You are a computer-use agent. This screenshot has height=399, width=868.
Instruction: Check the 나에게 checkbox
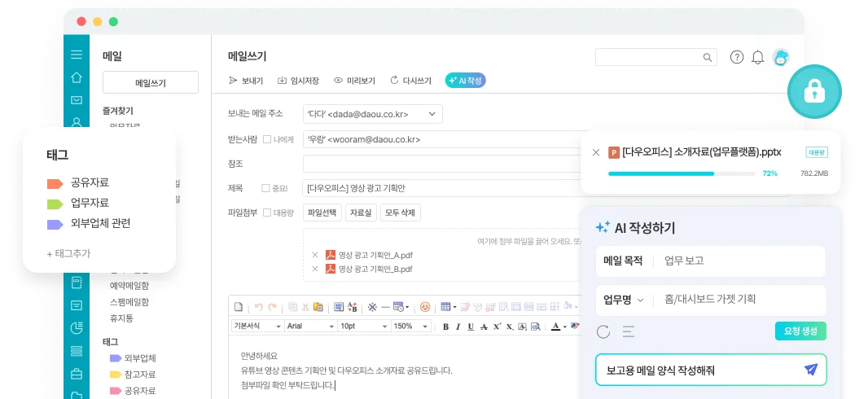[x=267, y=139]
